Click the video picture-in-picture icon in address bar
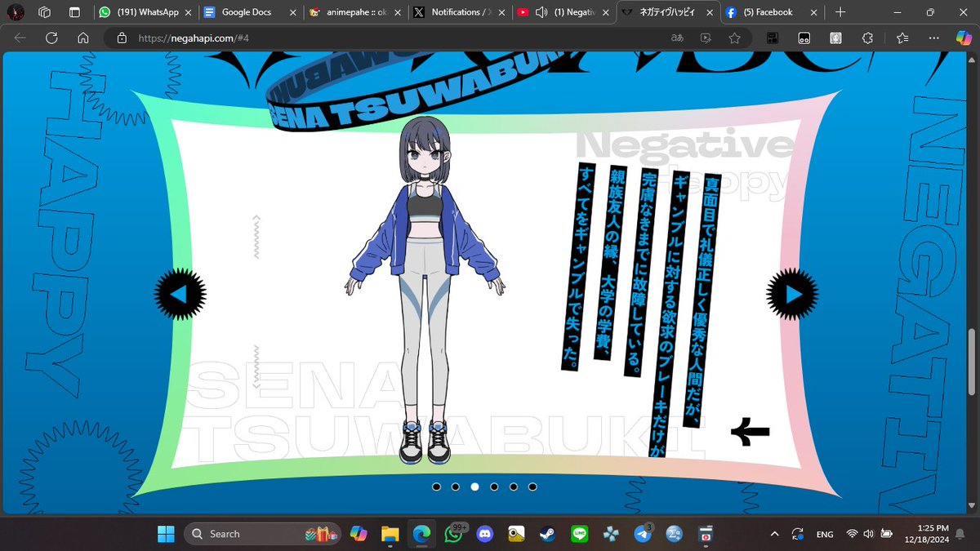The image size is (980, 551). 706,38
